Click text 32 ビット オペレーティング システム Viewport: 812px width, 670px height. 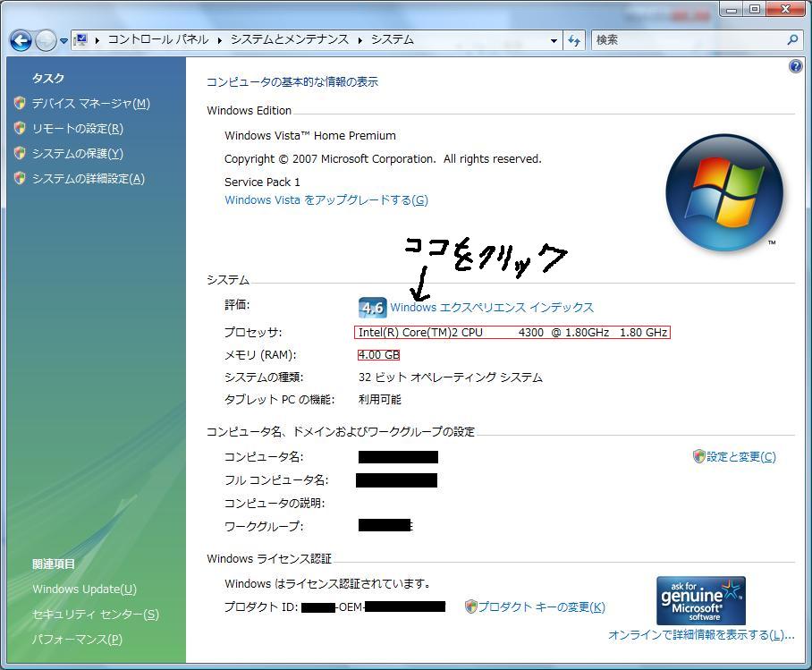(x=450, y=377)
